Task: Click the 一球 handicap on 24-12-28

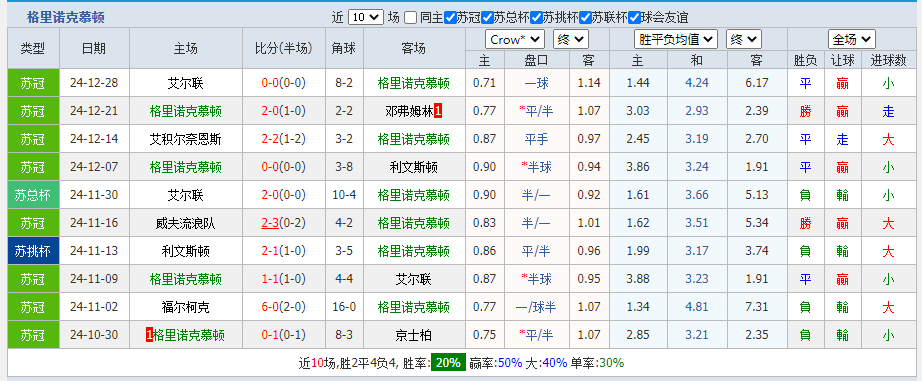Action: (536, 83)
